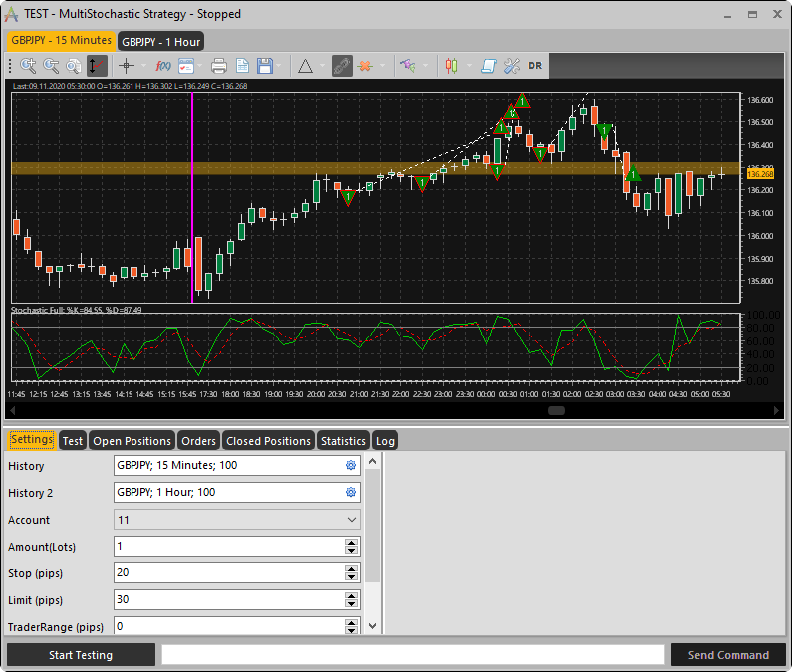
Task: Click the Start Testing button
Action: tap(81, 655)
